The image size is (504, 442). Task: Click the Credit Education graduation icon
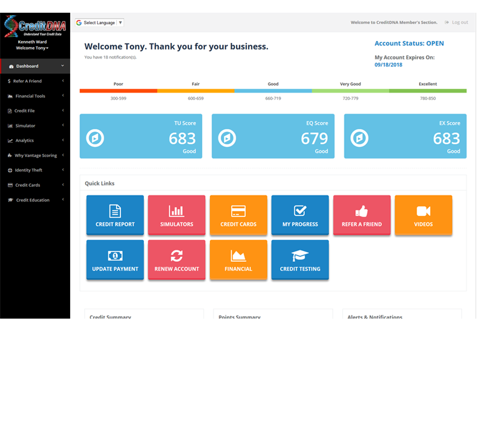tap(11, 200)
